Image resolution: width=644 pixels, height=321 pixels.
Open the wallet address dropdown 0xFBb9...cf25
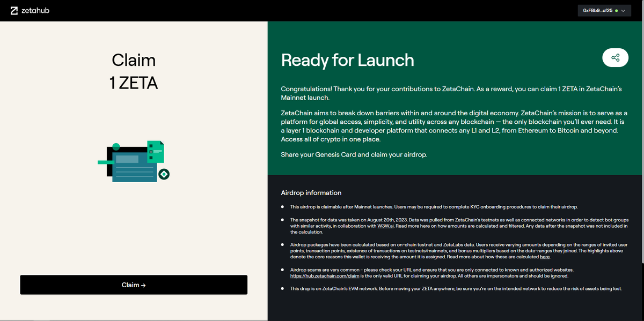pos(604,11)
